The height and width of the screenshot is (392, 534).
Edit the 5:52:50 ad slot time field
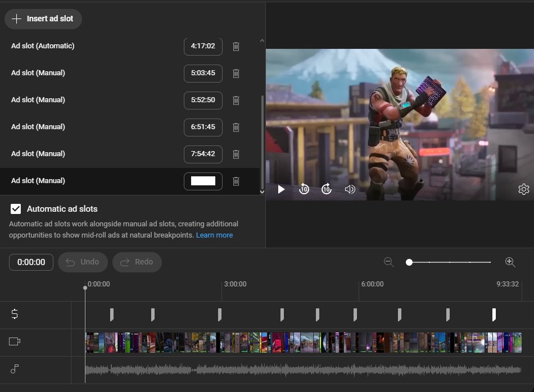coord(203,100)
